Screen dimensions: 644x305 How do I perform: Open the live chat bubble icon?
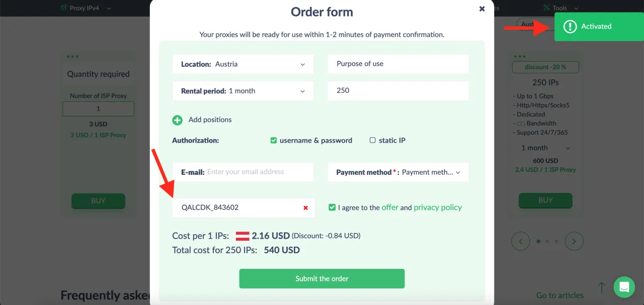pos(624,287)
